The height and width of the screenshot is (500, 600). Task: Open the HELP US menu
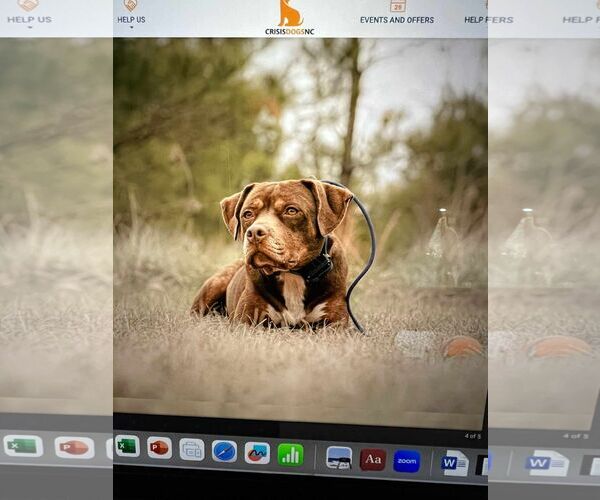coord(131,20)
